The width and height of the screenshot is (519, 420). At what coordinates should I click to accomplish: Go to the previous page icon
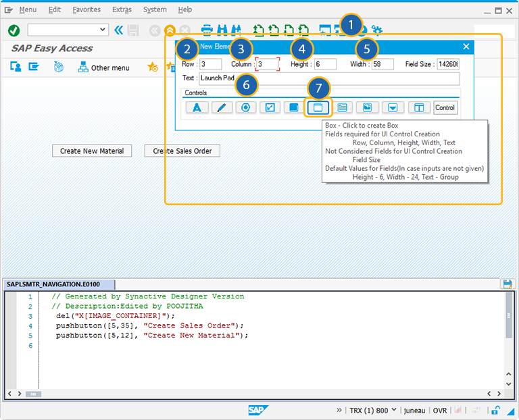click(x=274, y=30)
